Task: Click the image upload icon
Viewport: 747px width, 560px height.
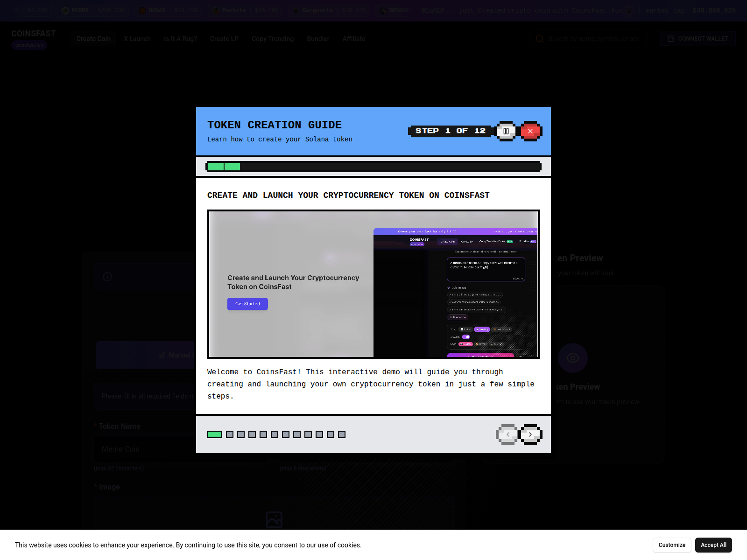Action: (x=274, y=520)
